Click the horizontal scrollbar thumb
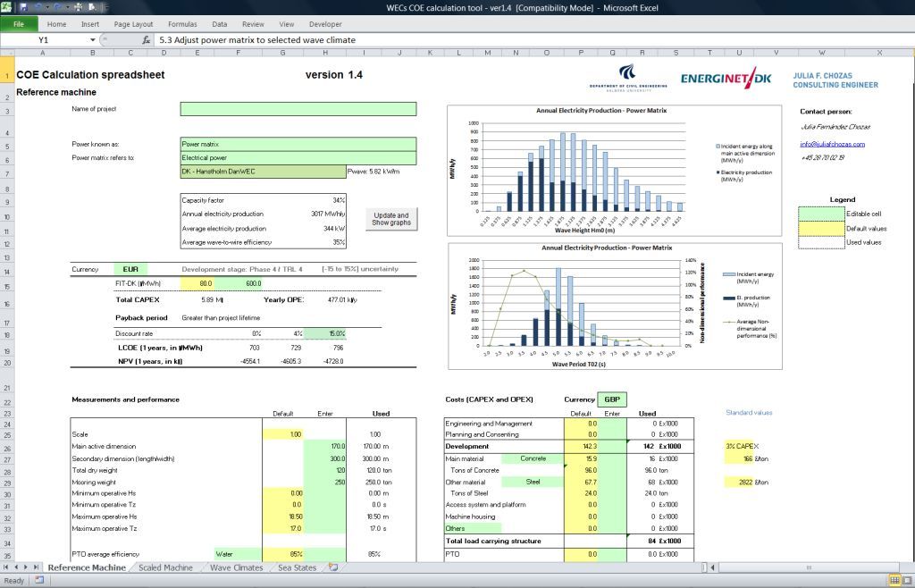 (x=808, y=567)
